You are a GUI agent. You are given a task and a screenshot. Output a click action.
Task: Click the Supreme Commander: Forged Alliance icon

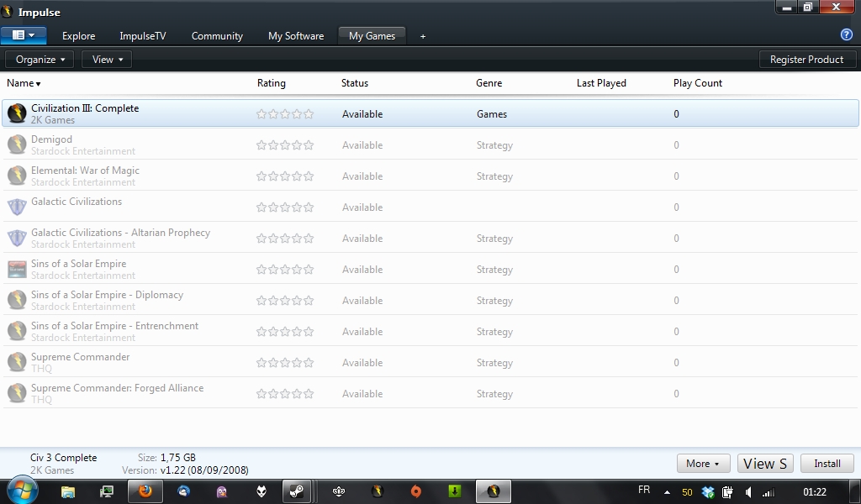click(17, 393)
